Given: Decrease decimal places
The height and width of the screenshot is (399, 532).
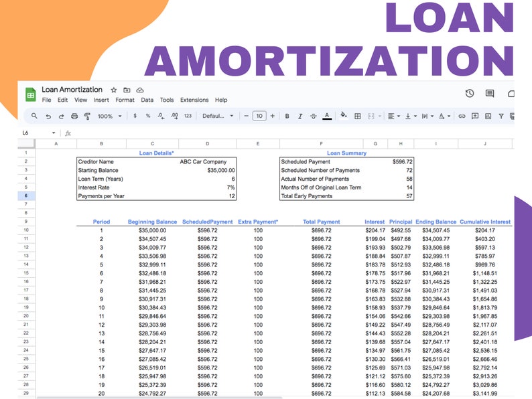Looking at the screenshot, I should 161,116.
